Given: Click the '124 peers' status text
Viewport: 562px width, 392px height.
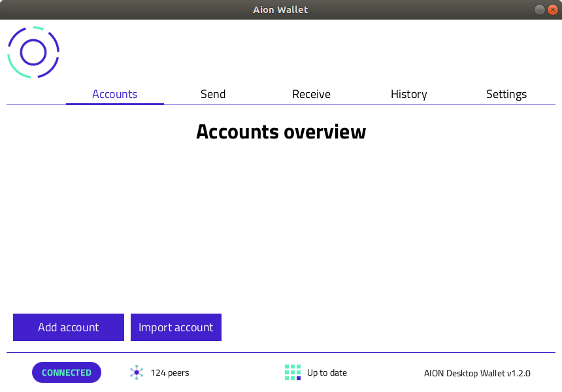Looking at the screenshot, I should (x=170, y=372).
